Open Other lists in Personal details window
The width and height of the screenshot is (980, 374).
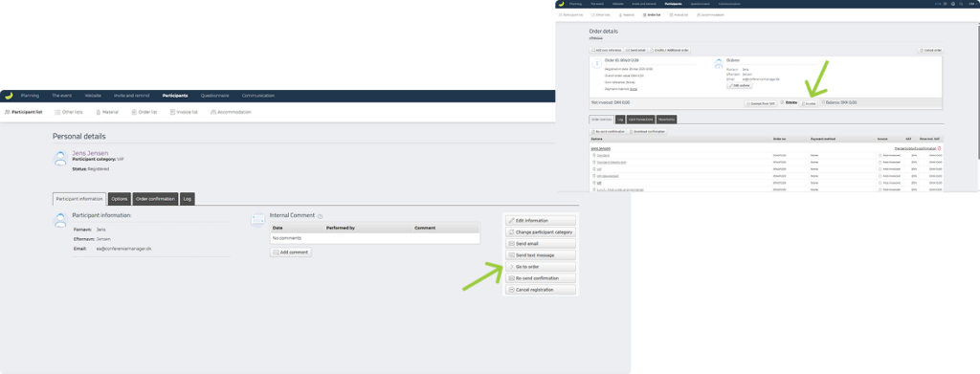69,112
